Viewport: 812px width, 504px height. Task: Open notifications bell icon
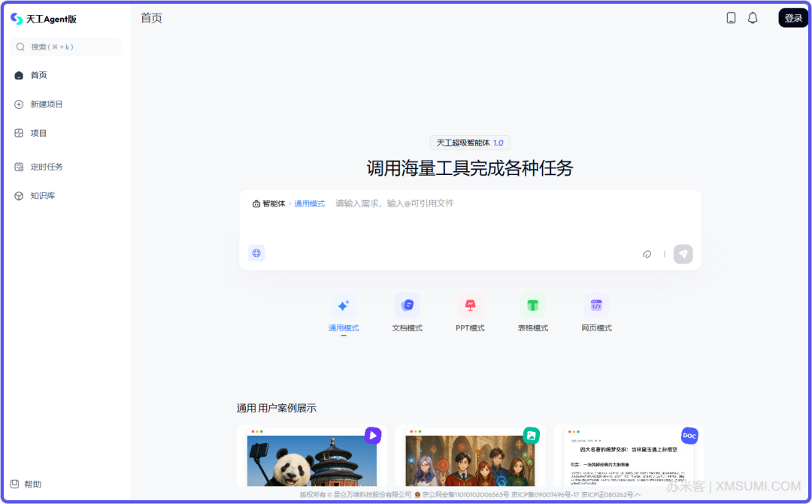pyautogui.click(x=753, y=18)
